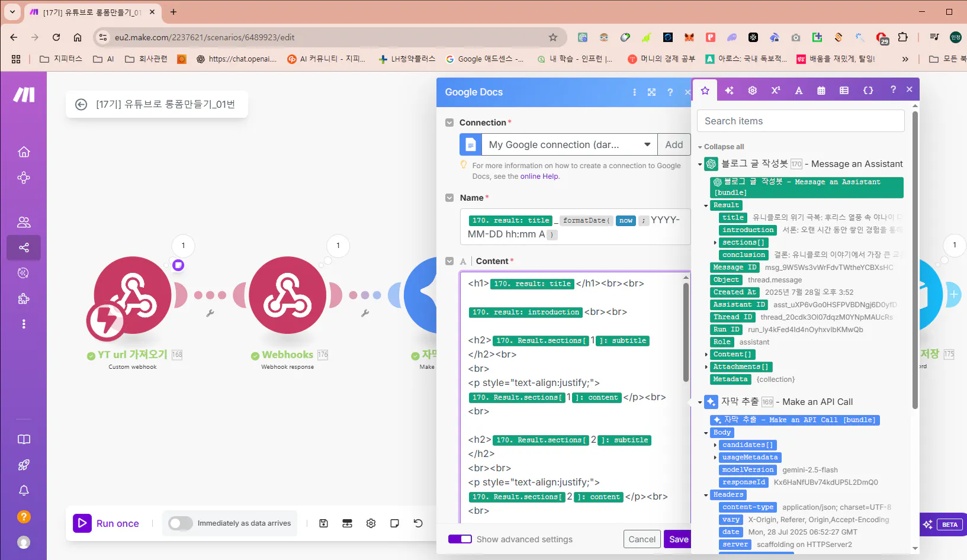Image resolution: width=967 pixels, height=560 pixels.
Task: Open the BETA AI assistant button
Action: tap(942, 524)
